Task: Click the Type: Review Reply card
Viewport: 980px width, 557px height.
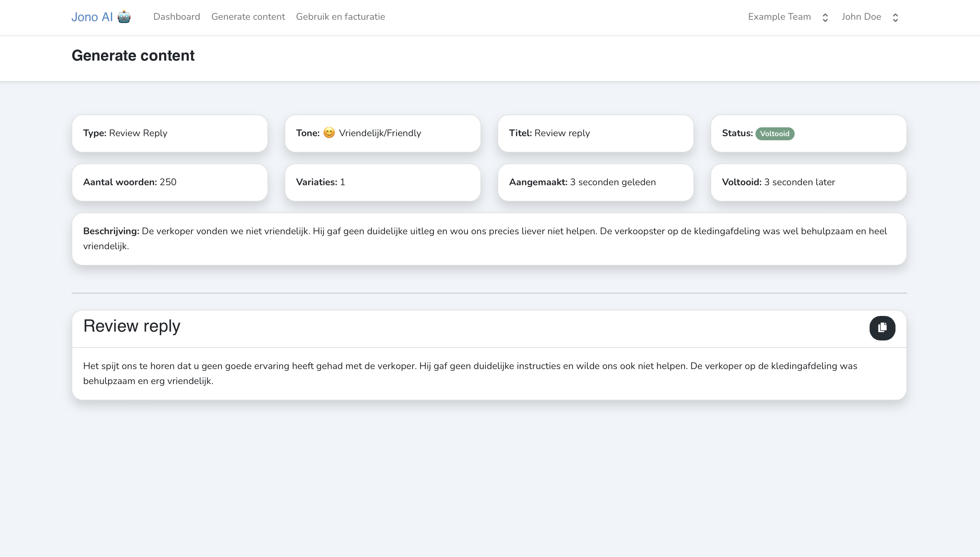Action: [x=170, y=133]
